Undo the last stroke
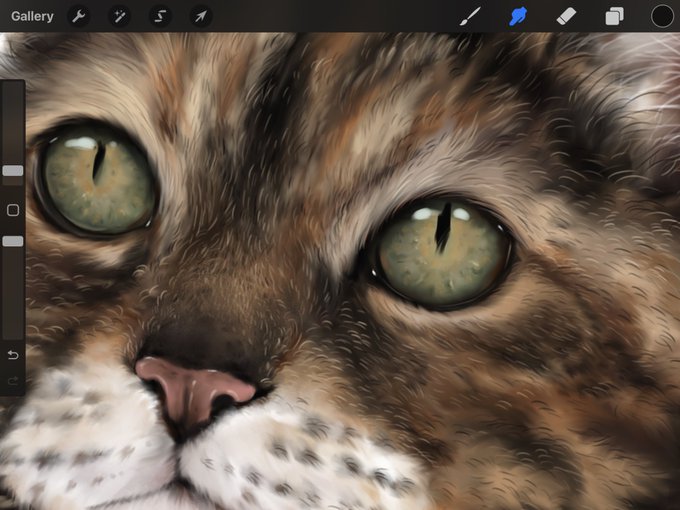The image size is (680, 510). click(x=13, y=355)
